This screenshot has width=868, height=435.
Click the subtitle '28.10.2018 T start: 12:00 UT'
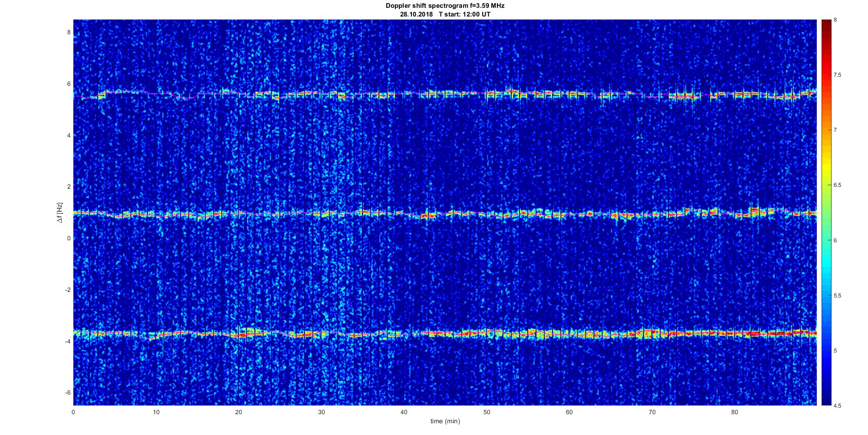(x=445, y=14)
